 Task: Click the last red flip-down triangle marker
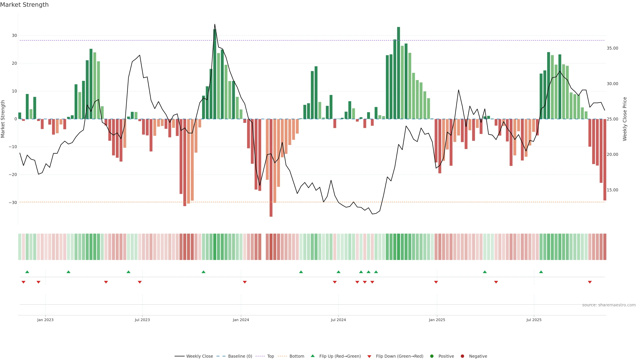(590, 282)
